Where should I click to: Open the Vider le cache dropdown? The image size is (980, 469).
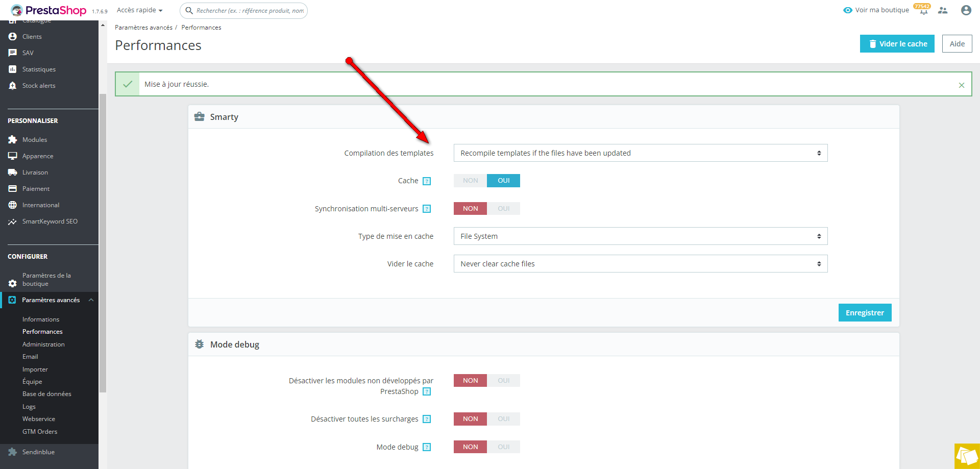(x=641, y=264)
